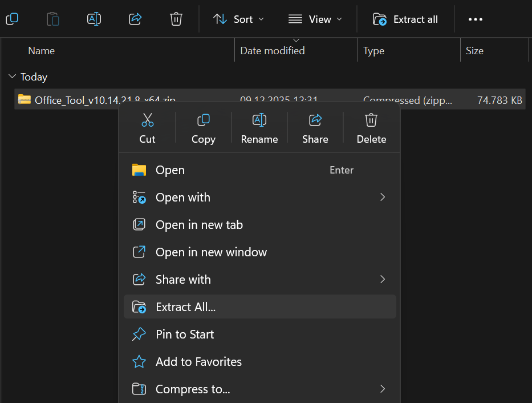Click the toolbar Share arrow icon
The width and height of the screenshot is (532, 403).
pos(135,19)
